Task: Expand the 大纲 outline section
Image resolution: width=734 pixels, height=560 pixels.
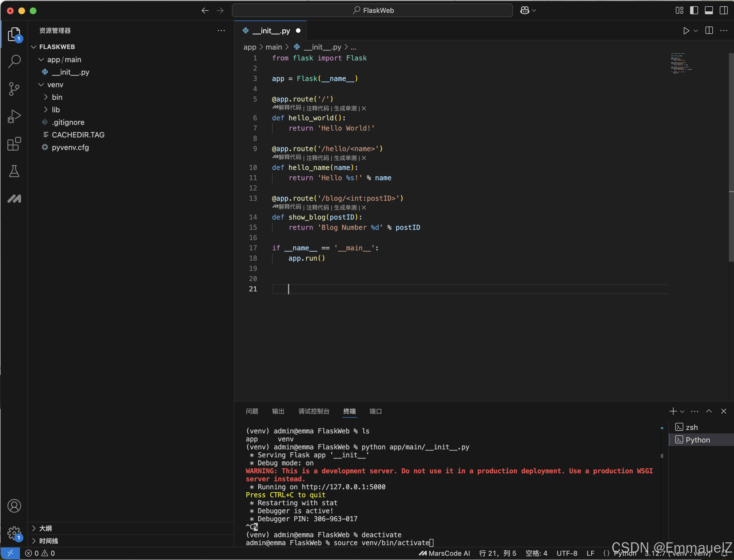Action: tap(45, 528)
